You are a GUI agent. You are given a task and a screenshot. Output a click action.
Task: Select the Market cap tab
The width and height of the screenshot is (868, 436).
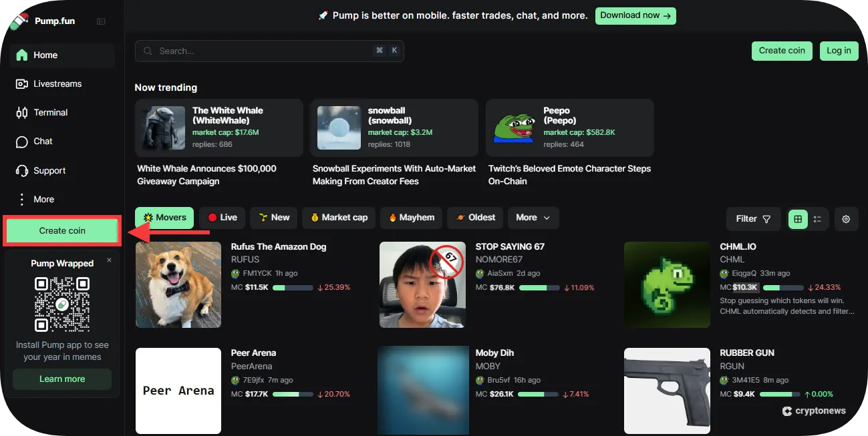tap(338, 218)
